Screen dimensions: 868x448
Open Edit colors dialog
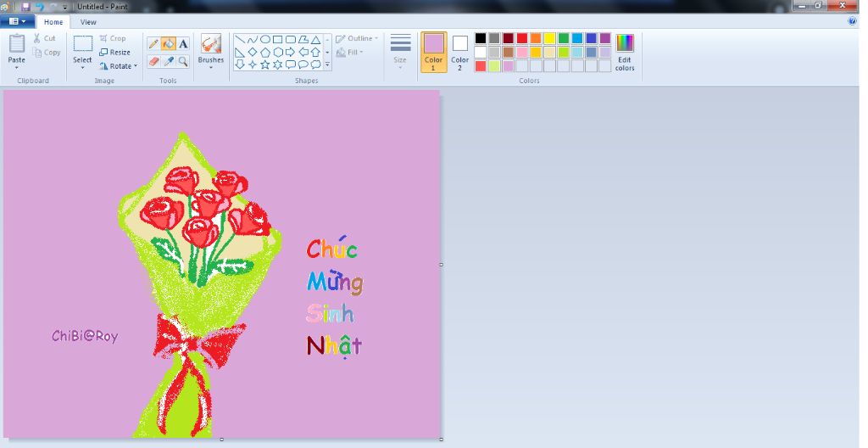pos(625,52)
